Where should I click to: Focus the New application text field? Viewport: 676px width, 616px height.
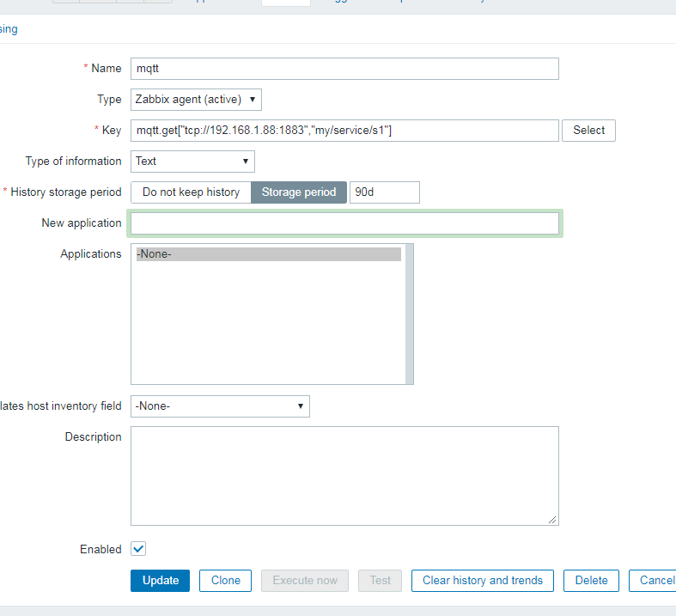[344, 223]
